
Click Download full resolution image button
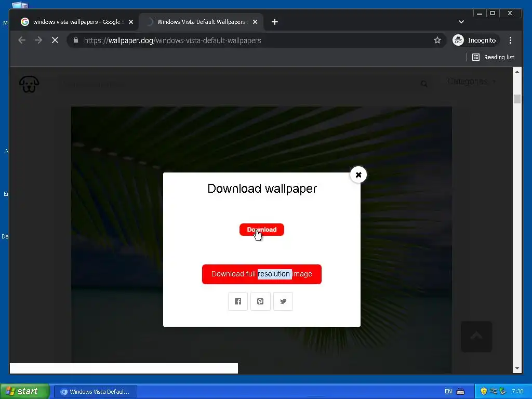coord(262,274)
